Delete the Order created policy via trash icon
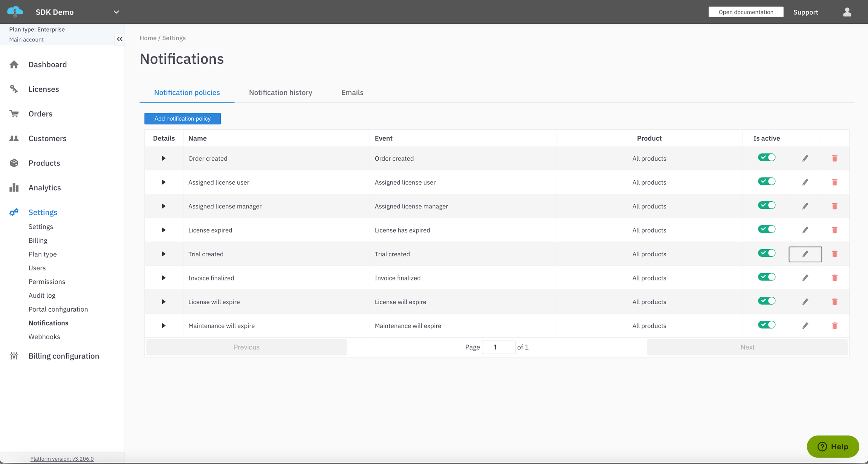This screenshot has height=464, width=868. tap(834, 158)
